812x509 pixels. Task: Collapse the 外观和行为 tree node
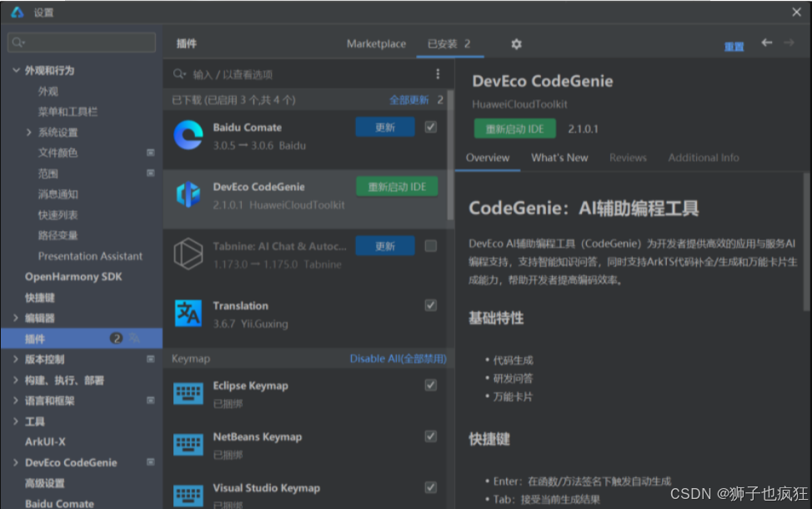click(x=16, y=70)
